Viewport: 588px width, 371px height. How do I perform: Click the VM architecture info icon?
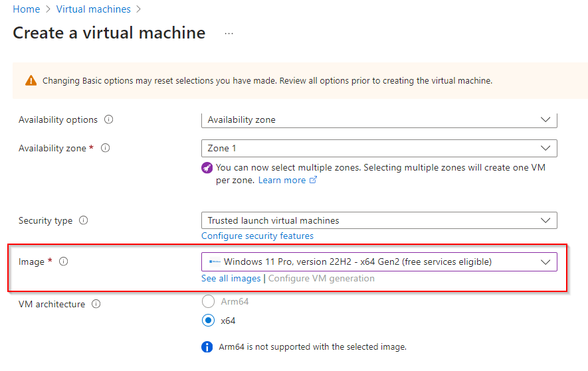96,305
